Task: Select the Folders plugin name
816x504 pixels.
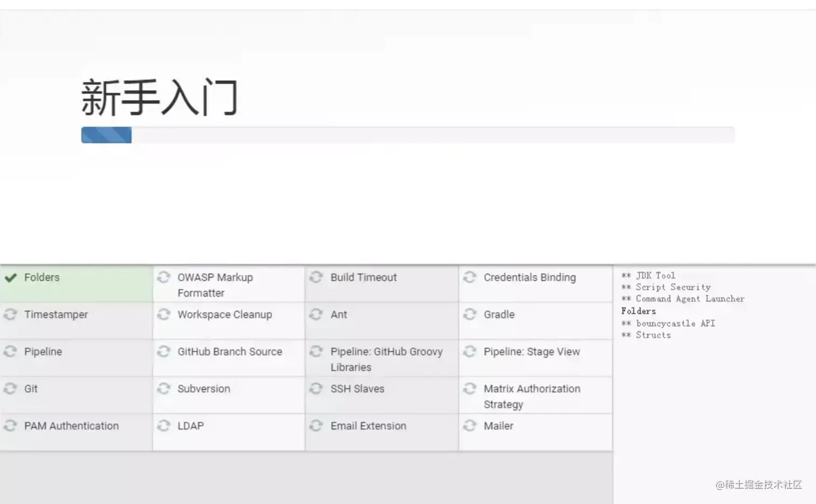Action: (42, 277)
